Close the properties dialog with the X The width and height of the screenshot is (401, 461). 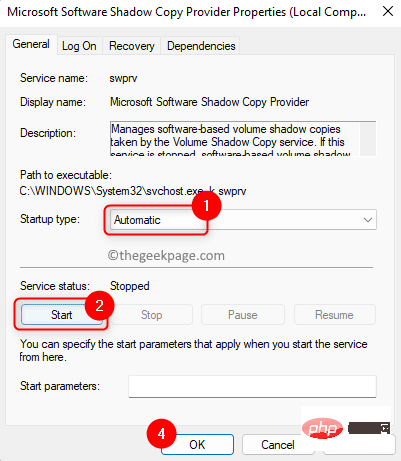click(x=388, y=12)
